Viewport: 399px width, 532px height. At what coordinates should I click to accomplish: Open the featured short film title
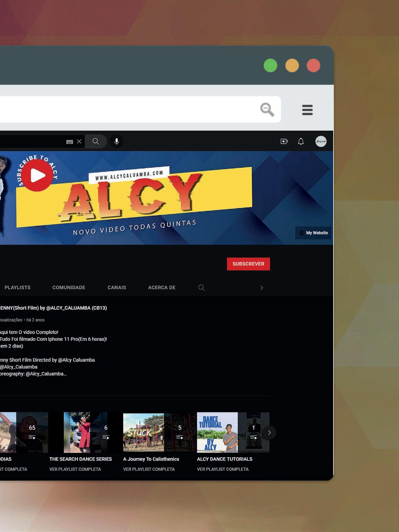coord(53,308)
